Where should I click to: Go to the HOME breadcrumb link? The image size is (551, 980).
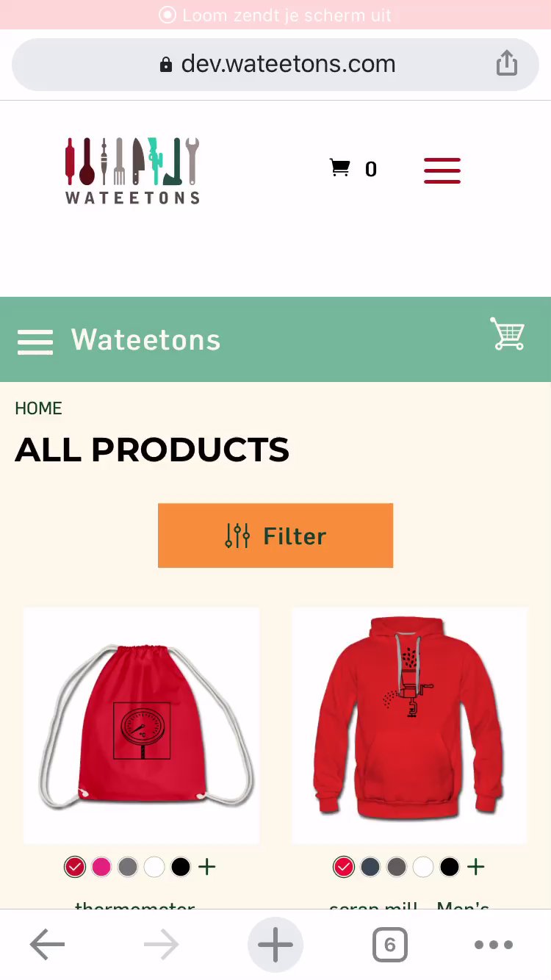pyautogui.click(x=38, y=408)
